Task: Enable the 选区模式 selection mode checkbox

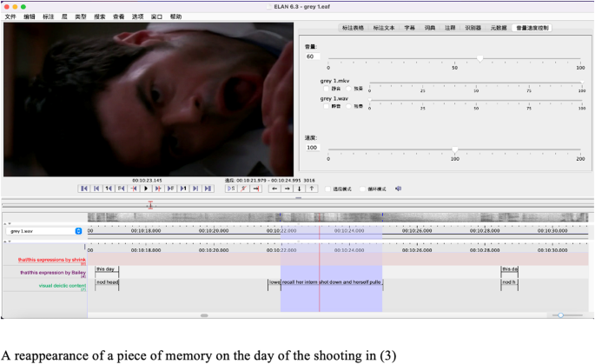Action: pos(328,189)
